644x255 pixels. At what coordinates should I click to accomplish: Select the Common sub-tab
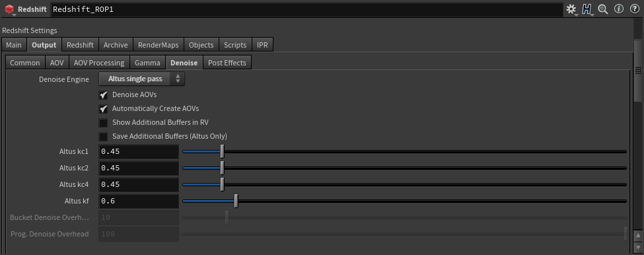pos(24,62)
